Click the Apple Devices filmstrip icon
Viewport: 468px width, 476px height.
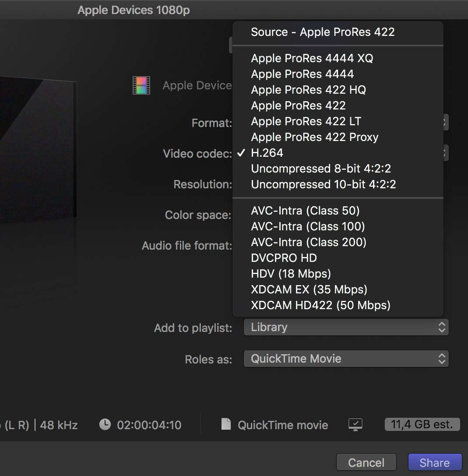point(141,85)
